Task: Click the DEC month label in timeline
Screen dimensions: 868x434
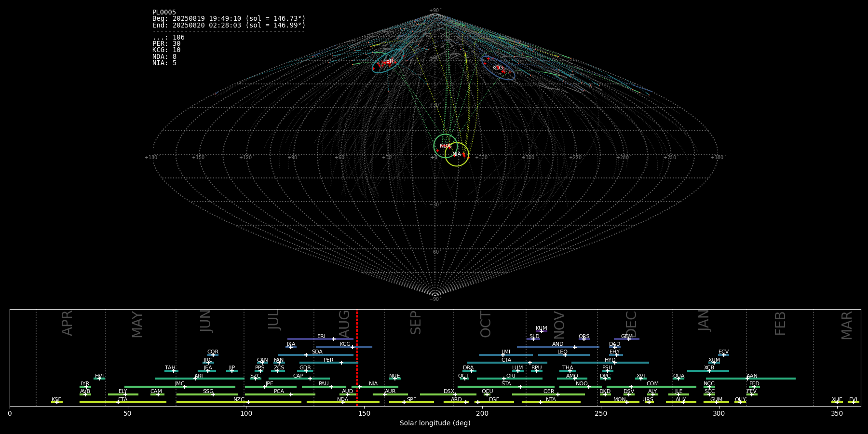Action: coord(631,324)
